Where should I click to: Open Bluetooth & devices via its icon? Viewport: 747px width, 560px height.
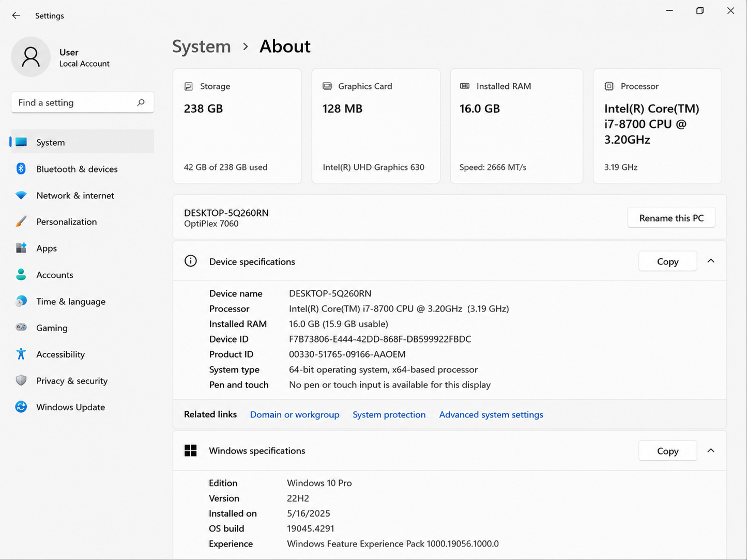click(x=21, y=168)
